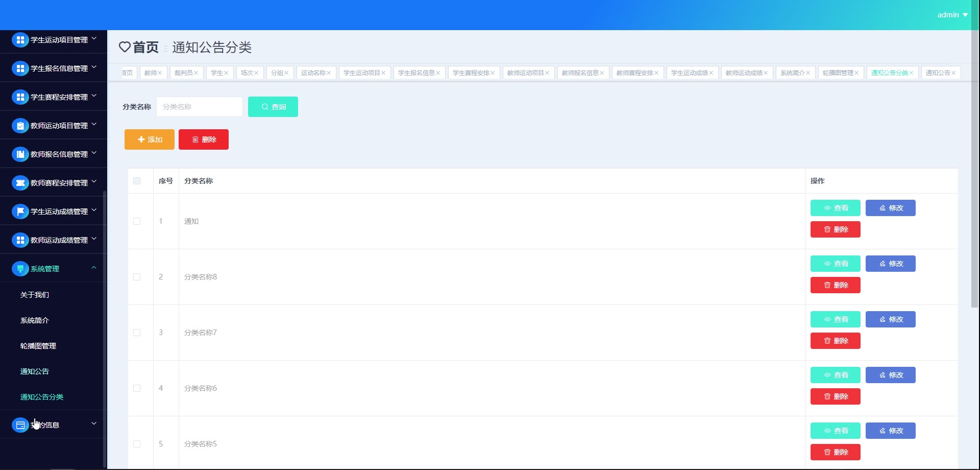
Task: Click the batch 删除 button beside 添加
Action: point(204,139)
